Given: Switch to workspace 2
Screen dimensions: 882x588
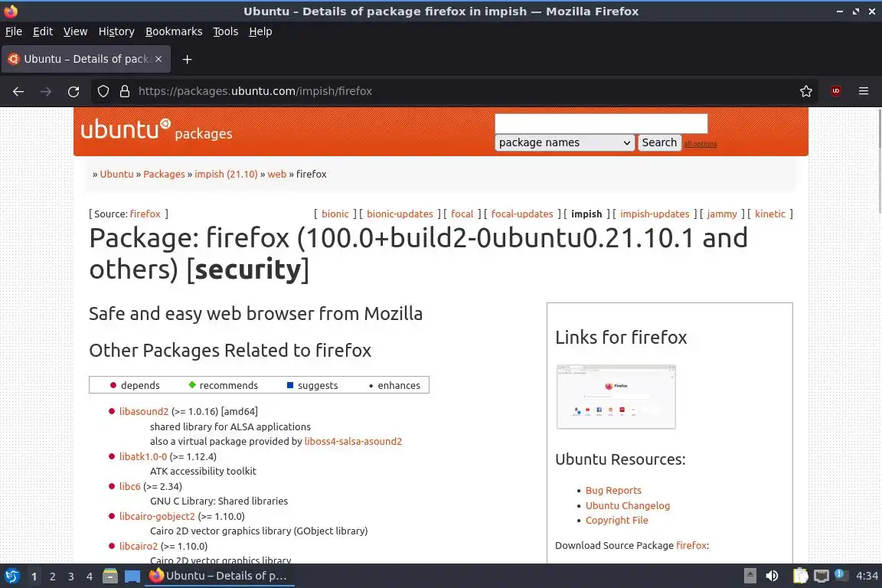Looking at the screenshot, I should (52, 577).
